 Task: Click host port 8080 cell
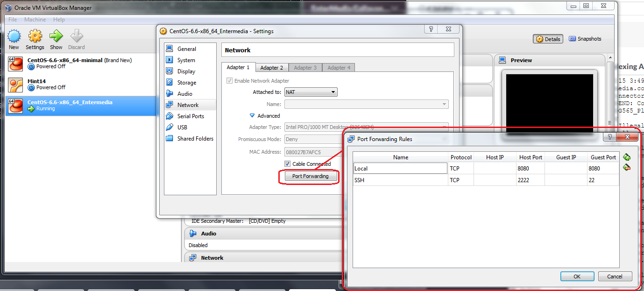[531, 169]
